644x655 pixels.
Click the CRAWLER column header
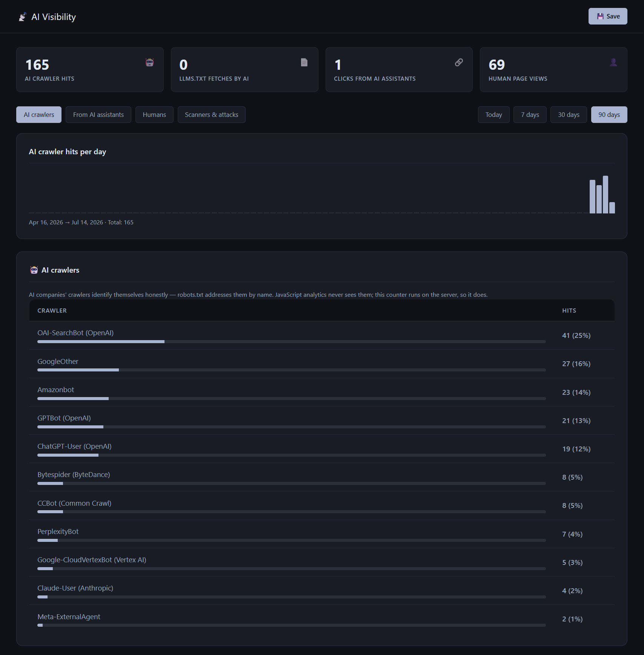(x=52, y=311)
